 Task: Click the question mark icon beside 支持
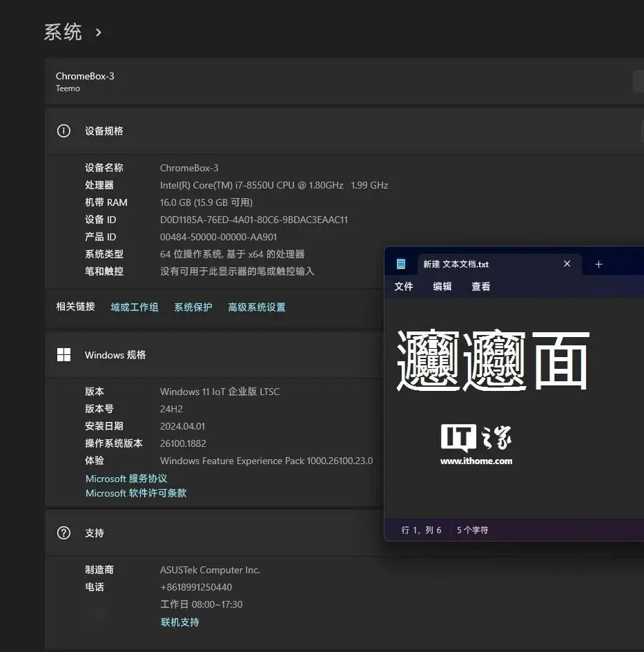point(64,533)
